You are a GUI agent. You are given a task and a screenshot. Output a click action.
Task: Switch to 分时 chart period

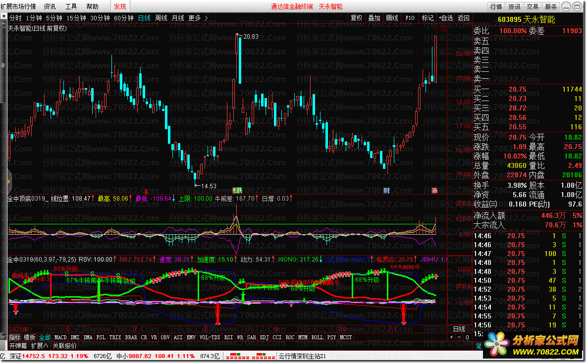point(15,18)
